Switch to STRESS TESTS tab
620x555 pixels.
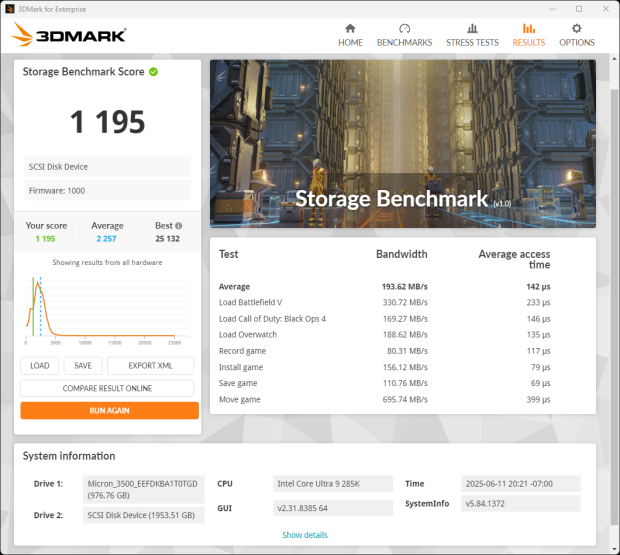(x=472, y=35)
